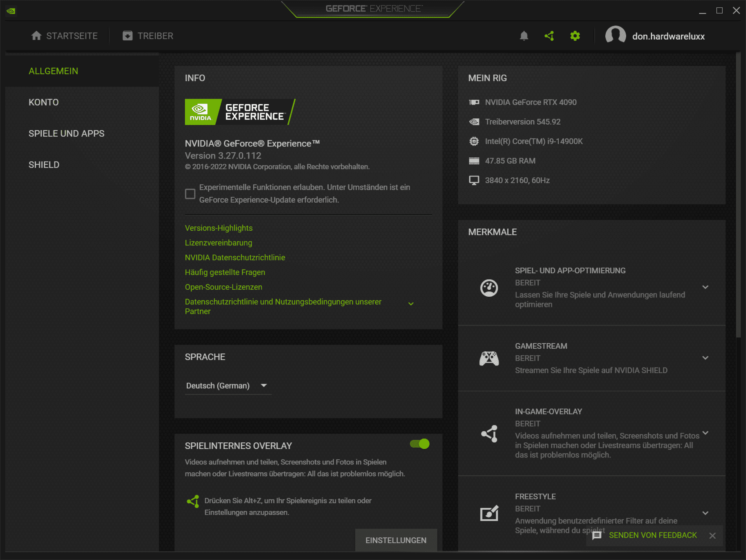Click the 'Treiberversion 545.92' text
The width and height of the screenshot is (746, 560).
(x=523, y=122)
